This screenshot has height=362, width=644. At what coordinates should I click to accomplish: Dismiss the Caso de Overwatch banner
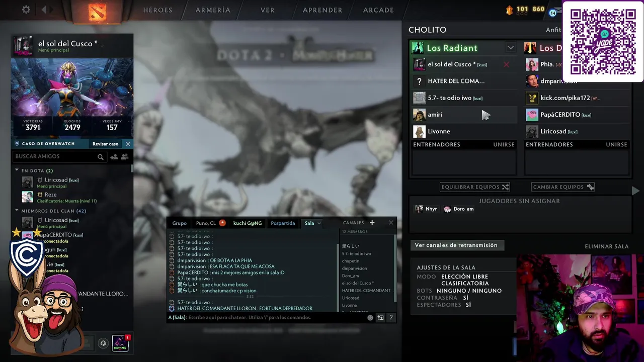128,144
